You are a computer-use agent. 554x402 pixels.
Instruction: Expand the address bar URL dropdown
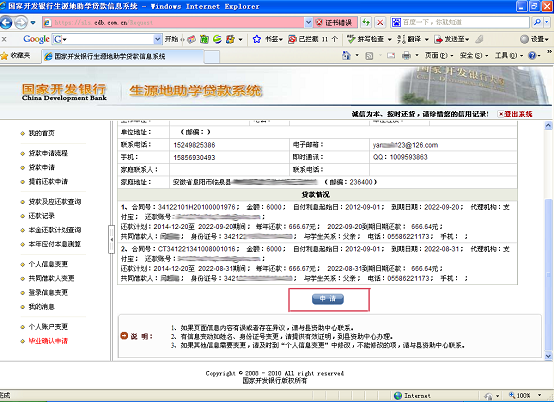click(308, 23)
